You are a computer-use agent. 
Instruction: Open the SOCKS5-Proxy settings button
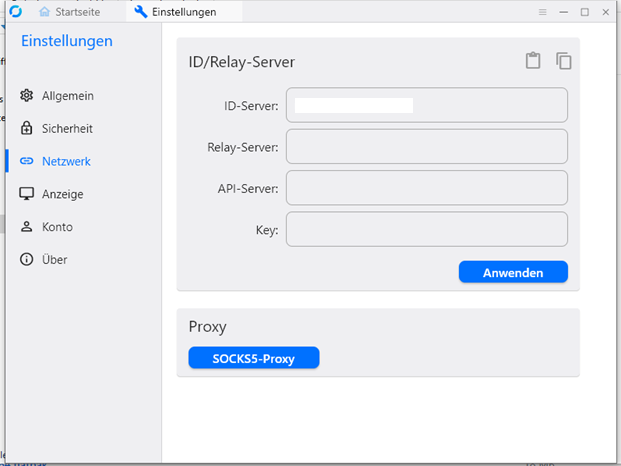point(254,358)
